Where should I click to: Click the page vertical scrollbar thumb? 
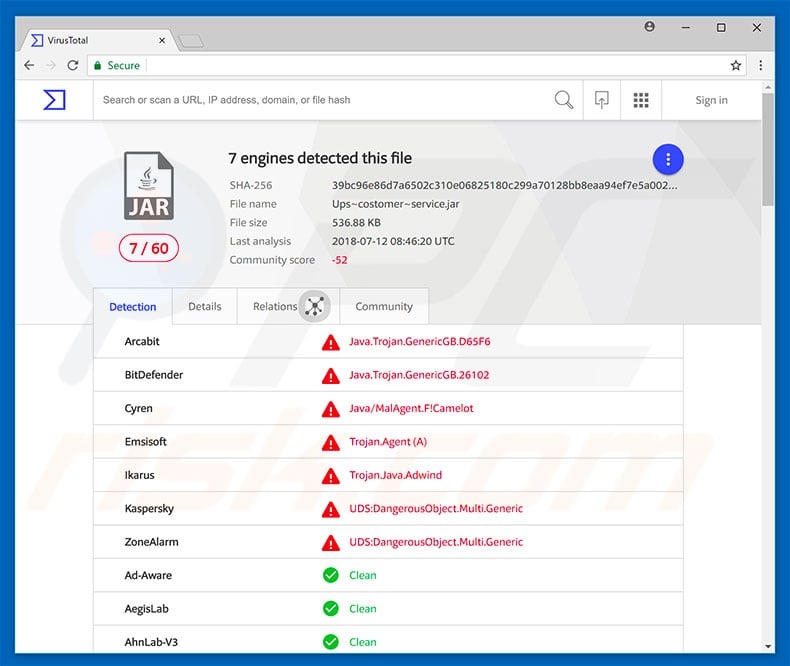pyautogui.click(x=768, y=149)
